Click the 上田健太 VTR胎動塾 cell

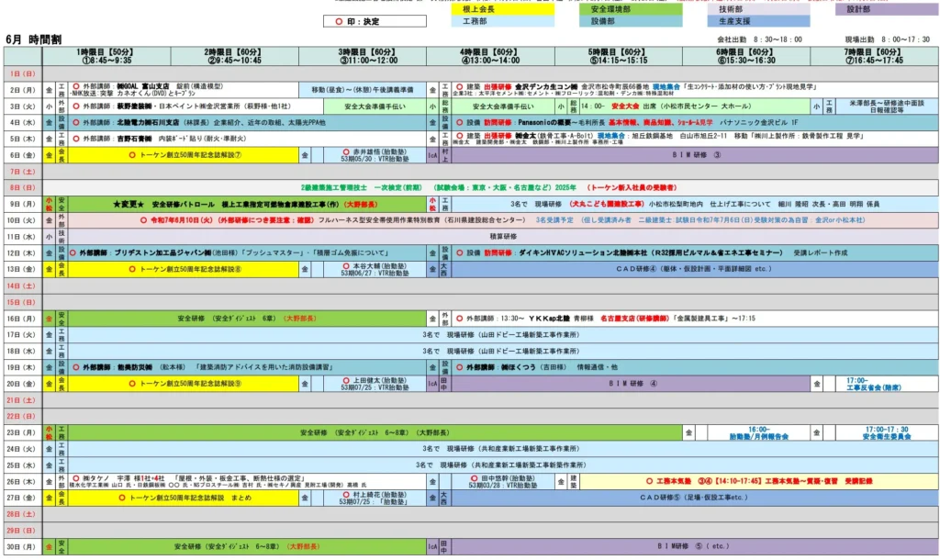375,384
